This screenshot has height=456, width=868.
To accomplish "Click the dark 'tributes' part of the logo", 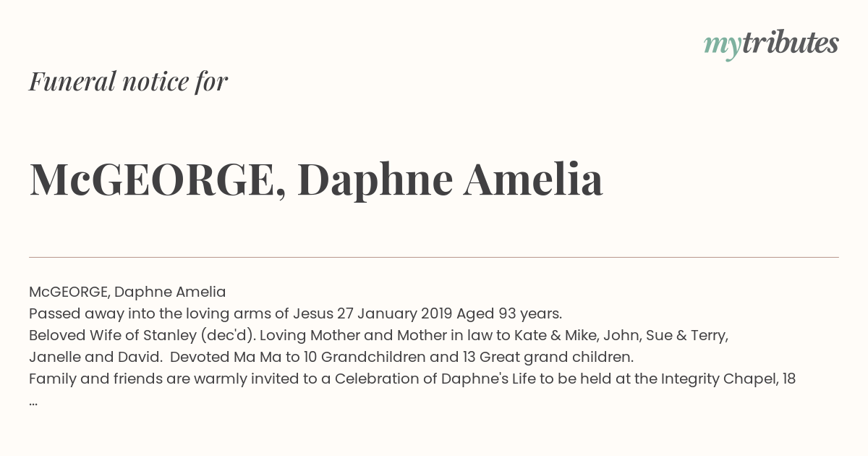I will [791, 43].
